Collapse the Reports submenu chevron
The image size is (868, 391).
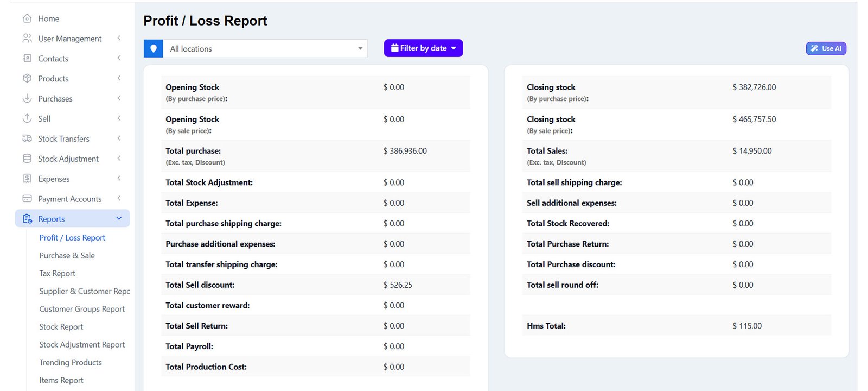(x=119, y=219)
